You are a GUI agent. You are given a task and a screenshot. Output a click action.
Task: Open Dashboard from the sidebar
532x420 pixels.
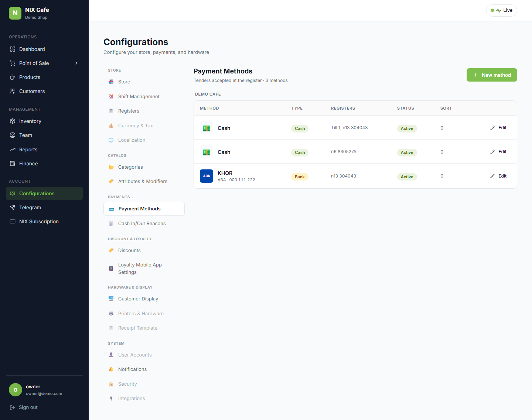[44, 49]
